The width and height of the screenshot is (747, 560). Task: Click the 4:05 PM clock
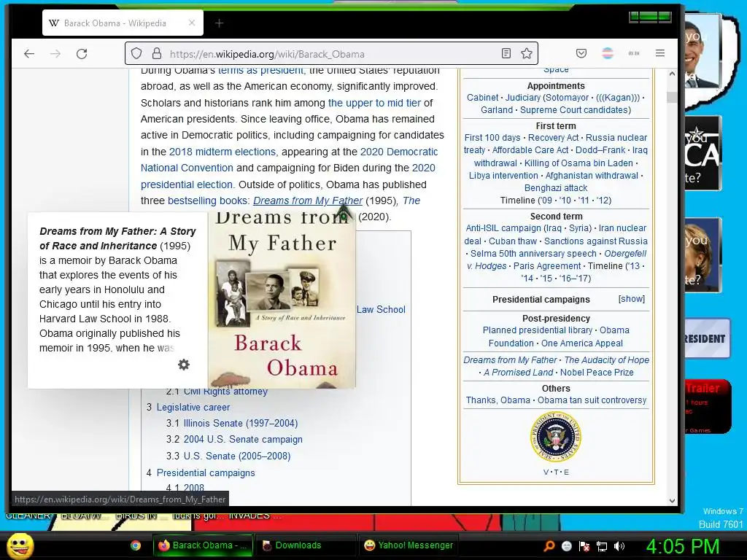coord(683,545)
